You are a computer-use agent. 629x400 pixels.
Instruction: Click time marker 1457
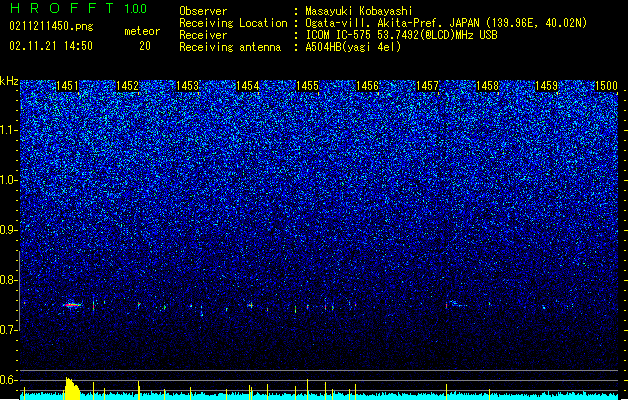tap(428, 85)
